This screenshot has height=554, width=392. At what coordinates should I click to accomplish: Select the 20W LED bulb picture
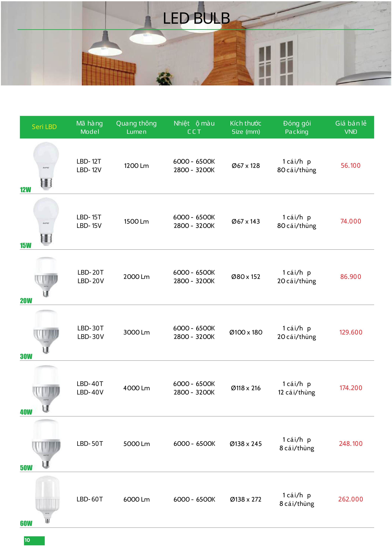[x=46, y=277]
